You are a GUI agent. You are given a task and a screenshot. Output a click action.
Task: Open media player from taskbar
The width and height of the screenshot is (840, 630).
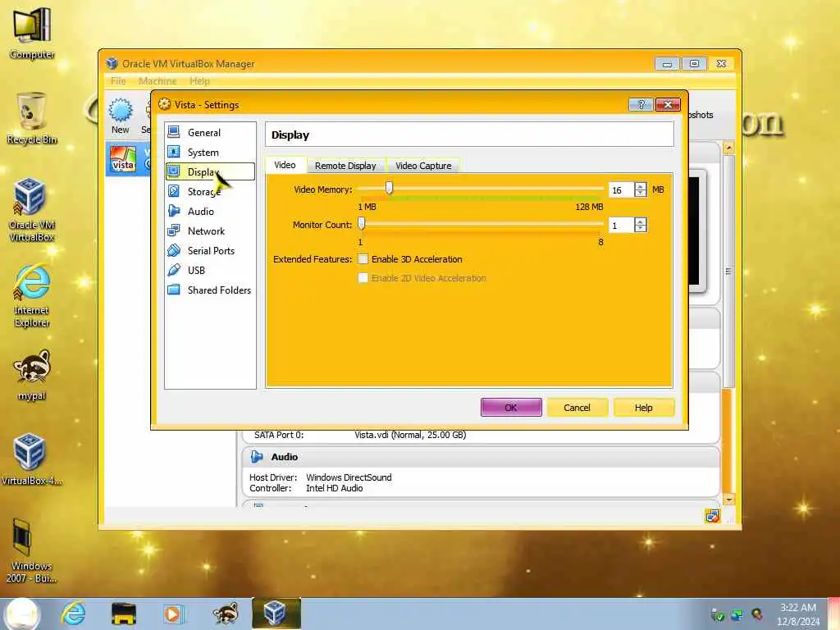(x=173, y=614)
